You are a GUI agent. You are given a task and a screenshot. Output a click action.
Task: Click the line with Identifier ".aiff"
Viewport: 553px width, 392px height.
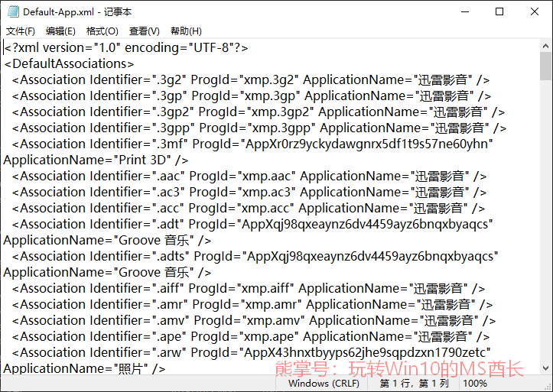(249, 288)
